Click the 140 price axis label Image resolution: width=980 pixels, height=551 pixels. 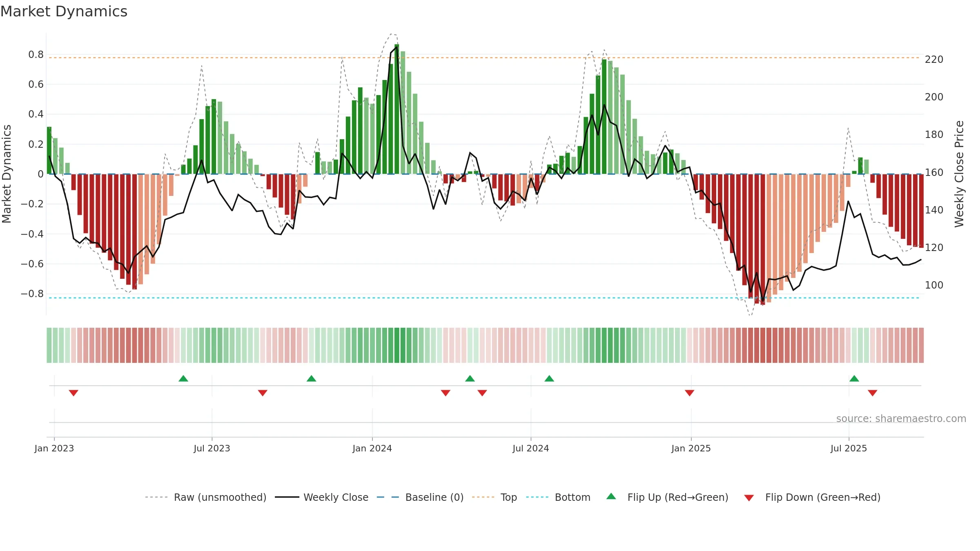click(934, 210)
